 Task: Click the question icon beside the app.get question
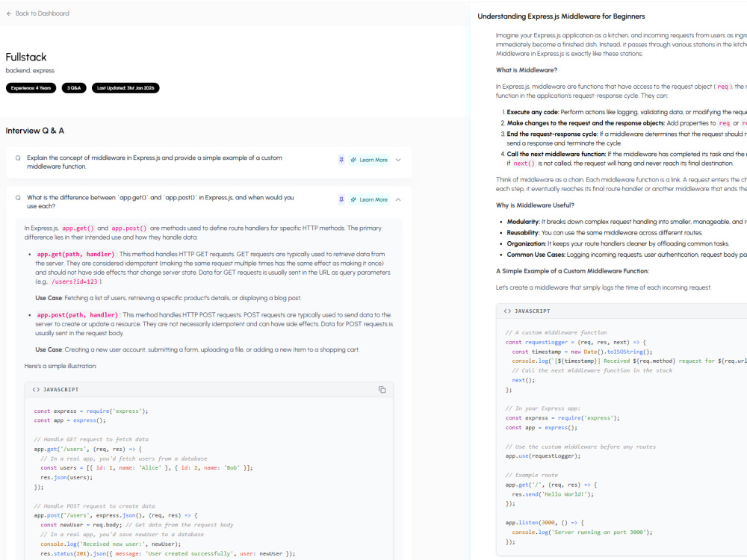(18, 198)
